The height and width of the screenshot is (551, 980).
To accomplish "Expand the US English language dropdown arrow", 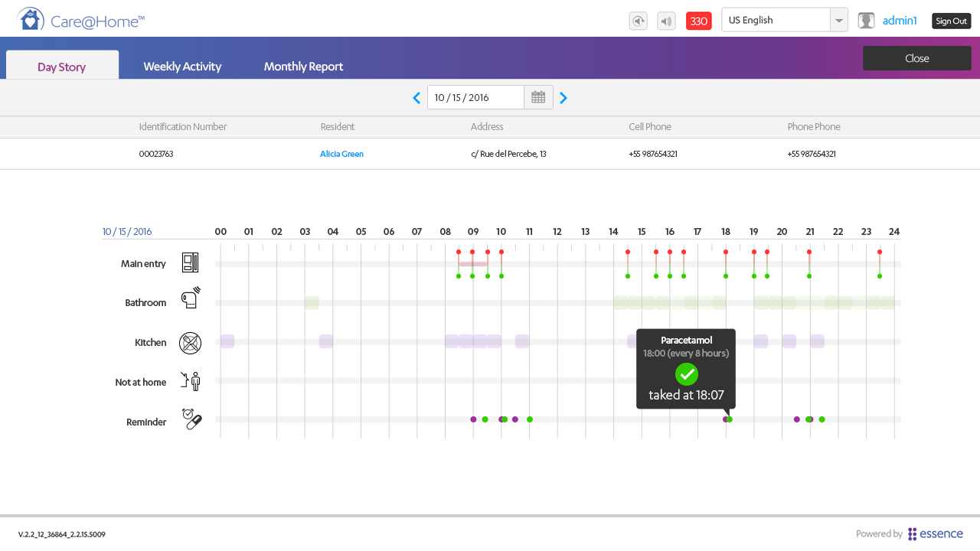I will tap(839, 21).
